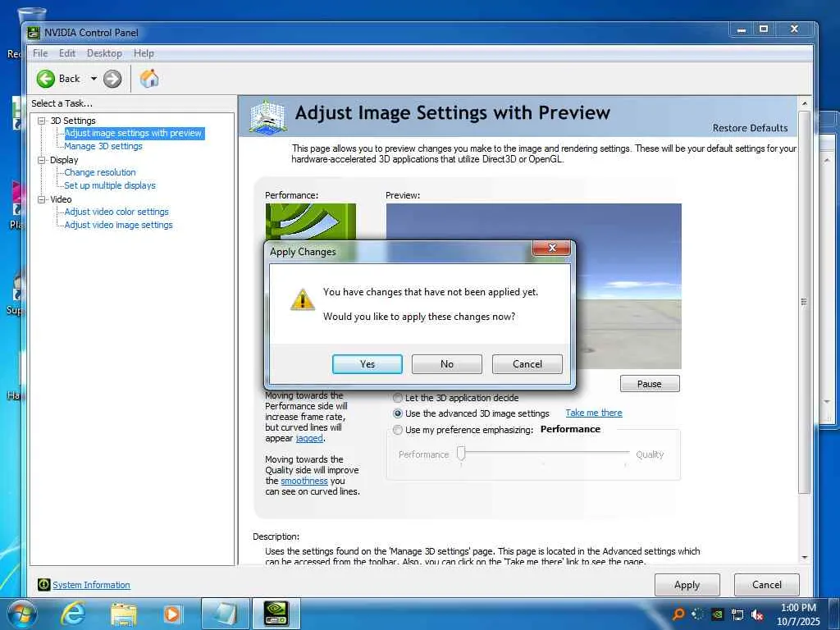Select Adjust video image settings
The height and width of the screenshot is (630, 840).
click(x=118, y=225)
